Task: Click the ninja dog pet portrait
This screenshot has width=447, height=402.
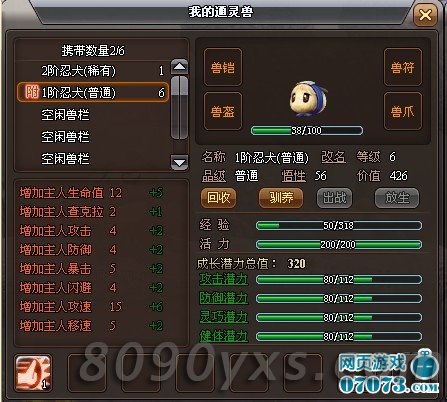Action: tap(308, 99)
